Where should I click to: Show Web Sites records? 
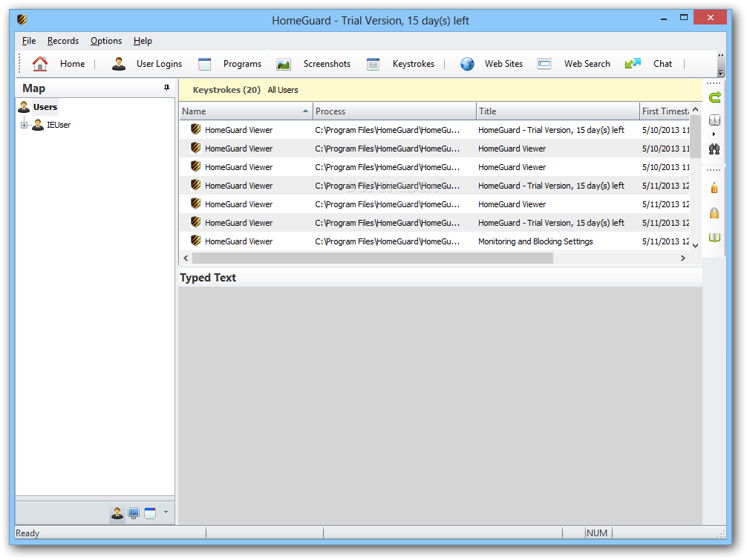(503, 64)
